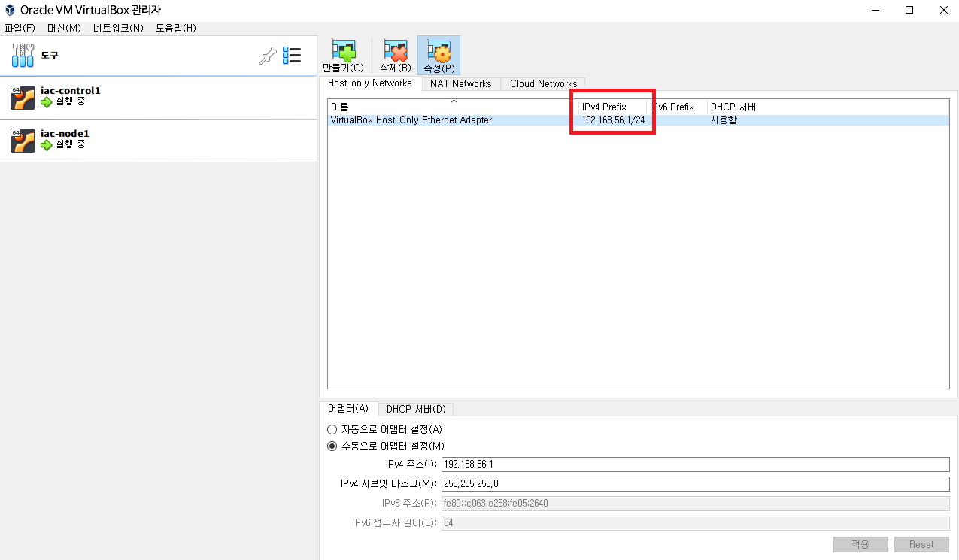Click the DHCP '사용함' enabled cell
This screenshot has height=560, width=959.
(x=724, y=120)
